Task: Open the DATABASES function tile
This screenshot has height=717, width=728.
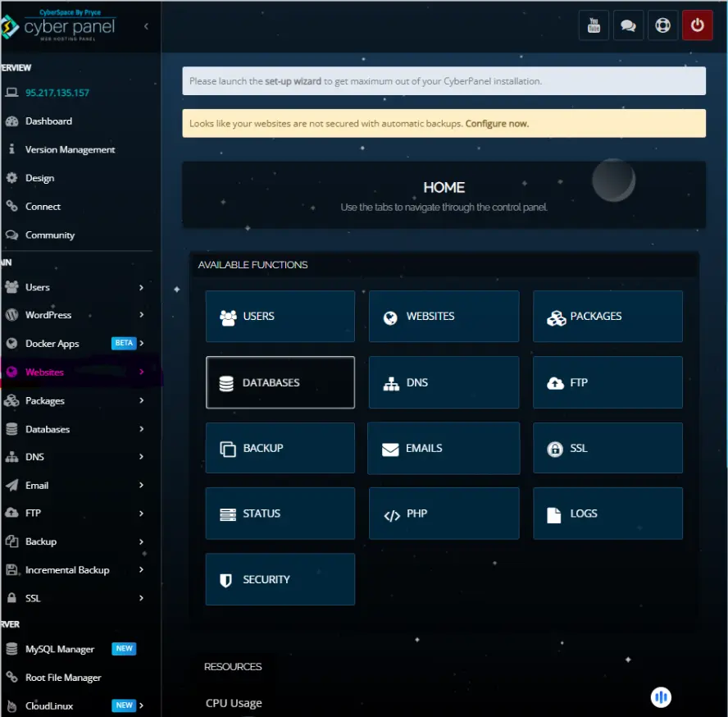Action: 280,382
